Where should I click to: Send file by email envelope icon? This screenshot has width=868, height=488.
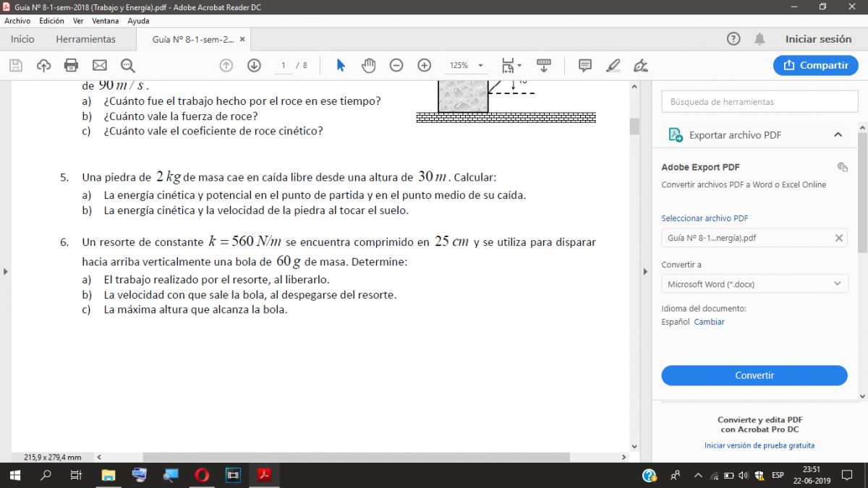[100, 65]
